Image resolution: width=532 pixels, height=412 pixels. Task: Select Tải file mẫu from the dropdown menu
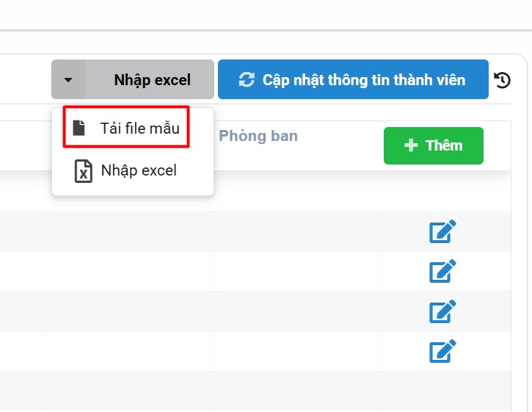(139, 128)
